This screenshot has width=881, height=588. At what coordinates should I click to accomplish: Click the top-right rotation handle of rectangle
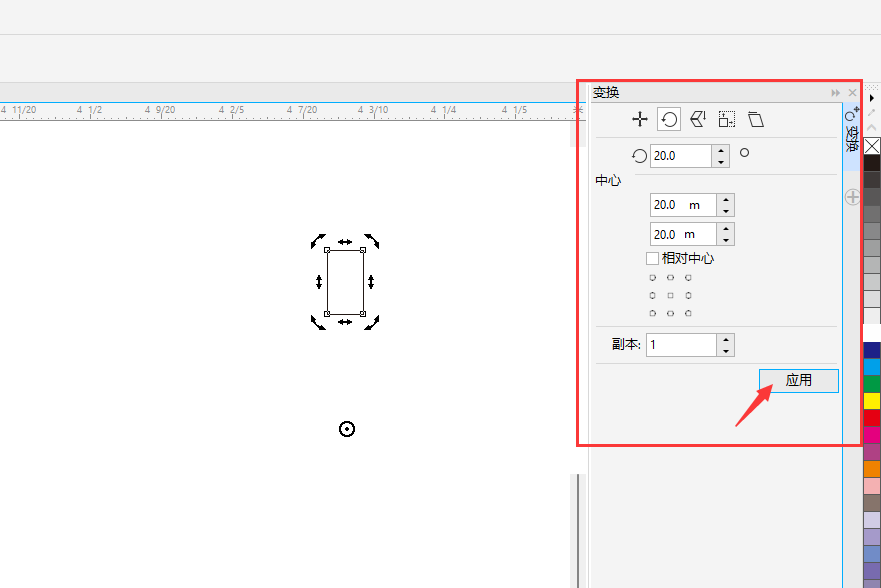pyautogui.click(x=371, y=241)
